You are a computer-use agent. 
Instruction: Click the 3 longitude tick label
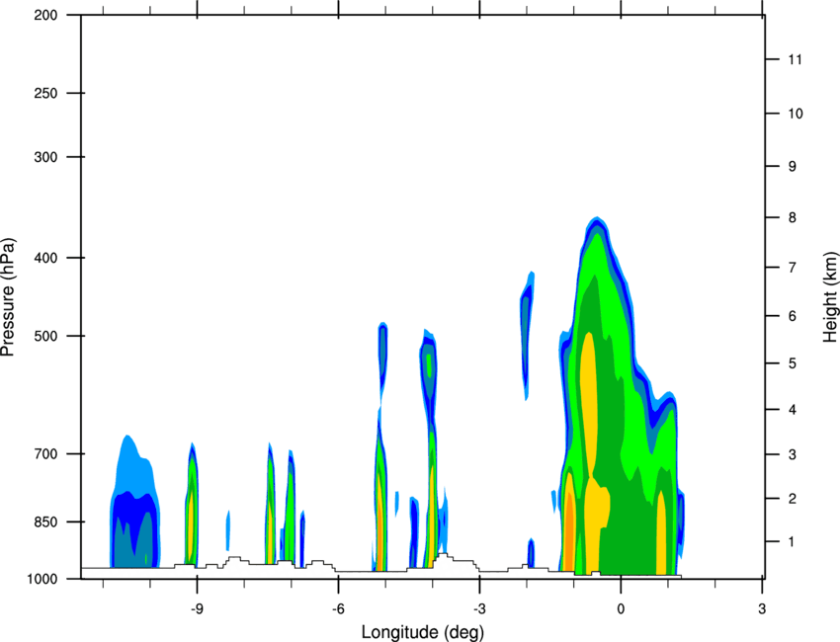click(762, 609)
